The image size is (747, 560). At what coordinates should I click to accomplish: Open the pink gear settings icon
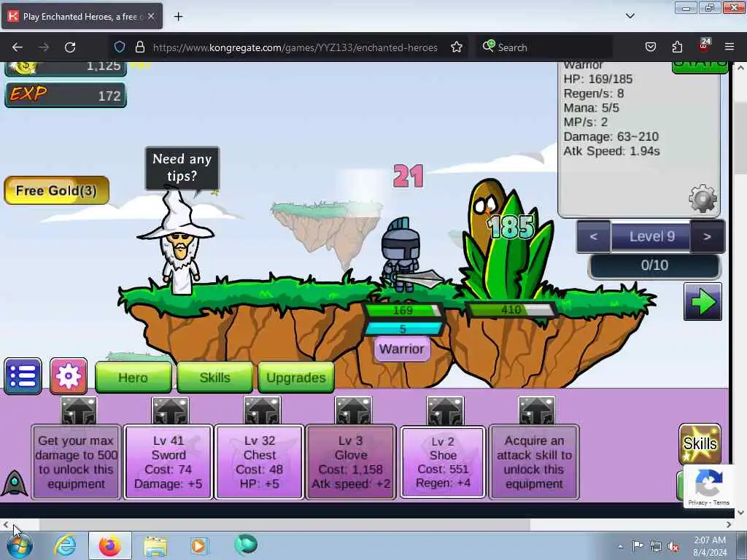click(69, 377)
